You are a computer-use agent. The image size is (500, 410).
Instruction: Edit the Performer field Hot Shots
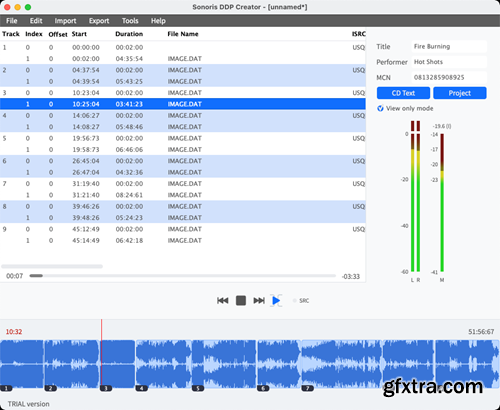tap(449, 62)
